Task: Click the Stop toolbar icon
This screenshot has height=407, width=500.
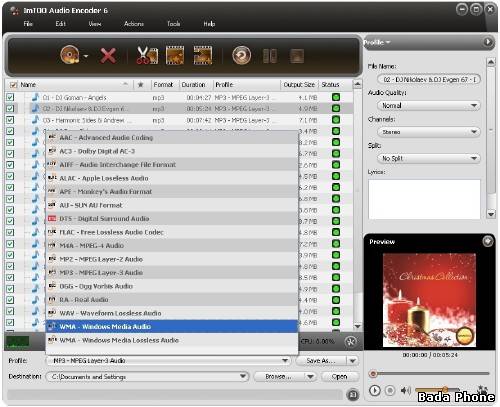Action: (x=297, y=56)
